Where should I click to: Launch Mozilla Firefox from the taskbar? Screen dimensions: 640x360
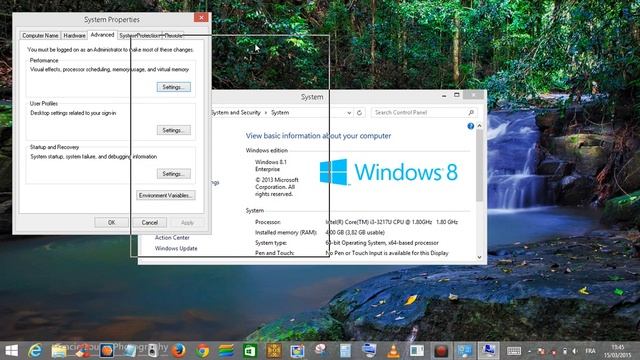pyautogui.click(x=178, y=351)
